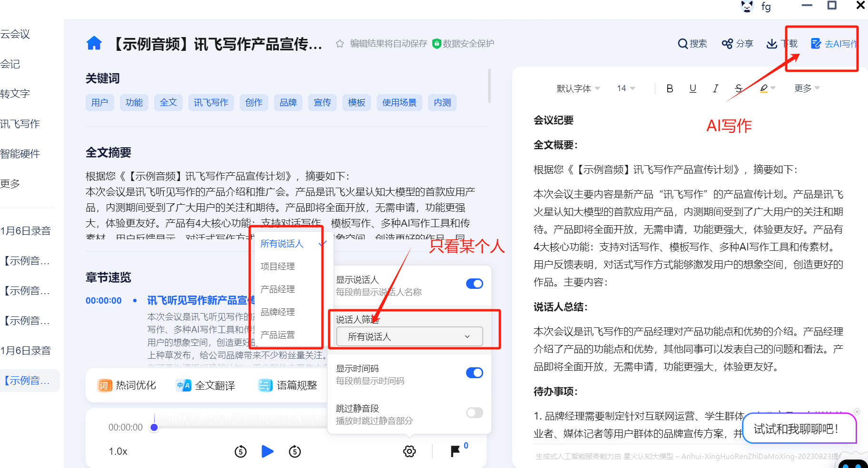Click the 内测 keyword tag
868x468 pixels.
tap(442, 103)
